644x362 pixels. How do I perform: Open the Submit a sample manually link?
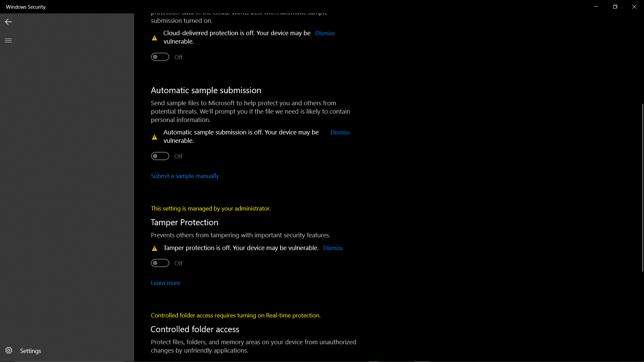185,176
